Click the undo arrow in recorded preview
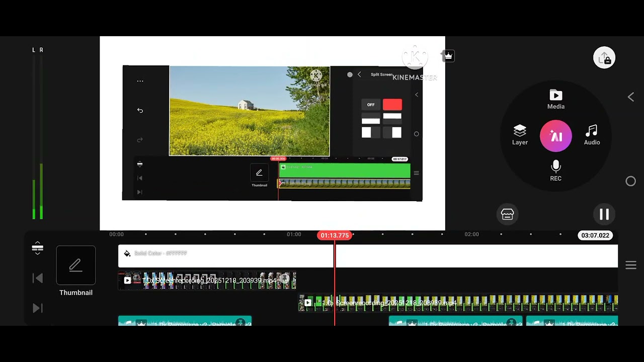644x362 pixels. click(140, 111)
